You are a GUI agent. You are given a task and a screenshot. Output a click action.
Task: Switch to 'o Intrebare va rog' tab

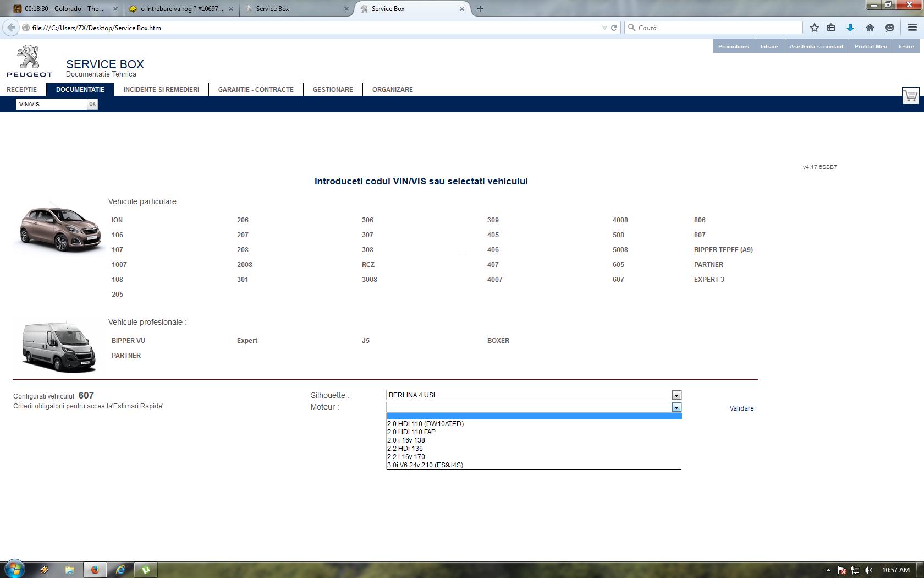pyautogui.click(x=180, y=9)
